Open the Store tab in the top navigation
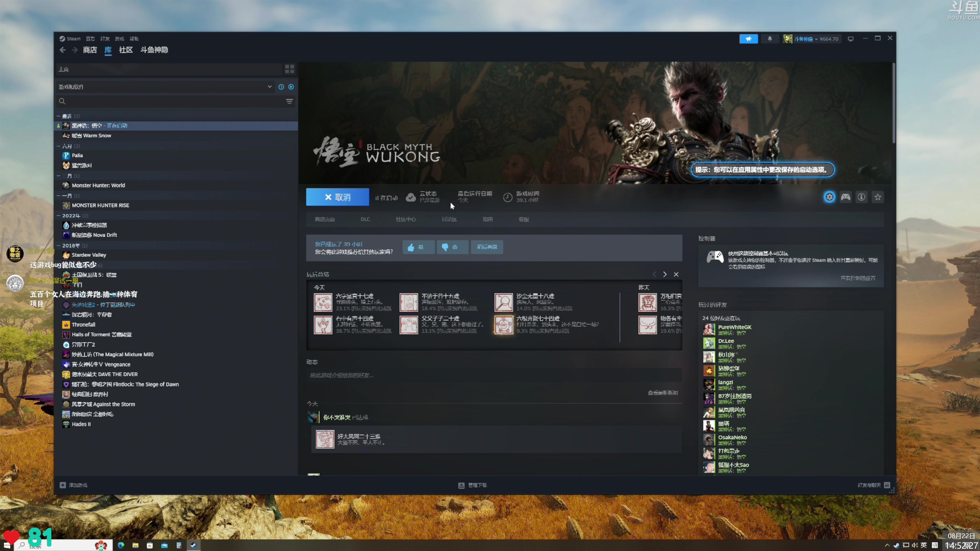980x551 pixels. (x=90, y=50)
